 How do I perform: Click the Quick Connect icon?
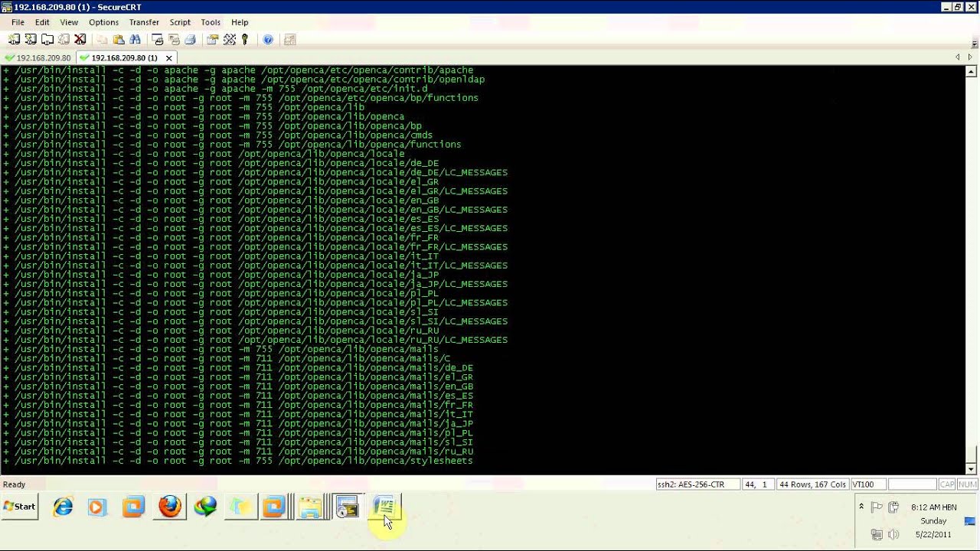click(31, 39)
